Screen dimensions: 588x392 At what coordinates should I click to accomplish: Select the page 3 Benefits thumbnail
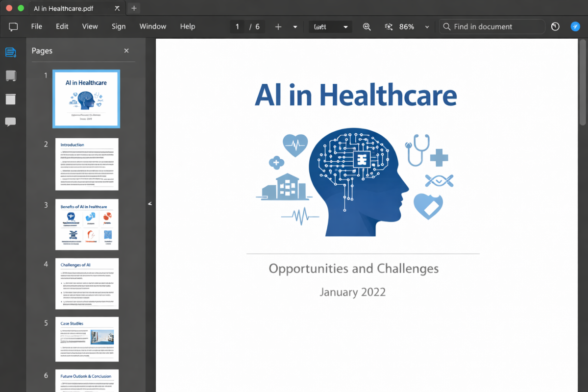(86, 224)
